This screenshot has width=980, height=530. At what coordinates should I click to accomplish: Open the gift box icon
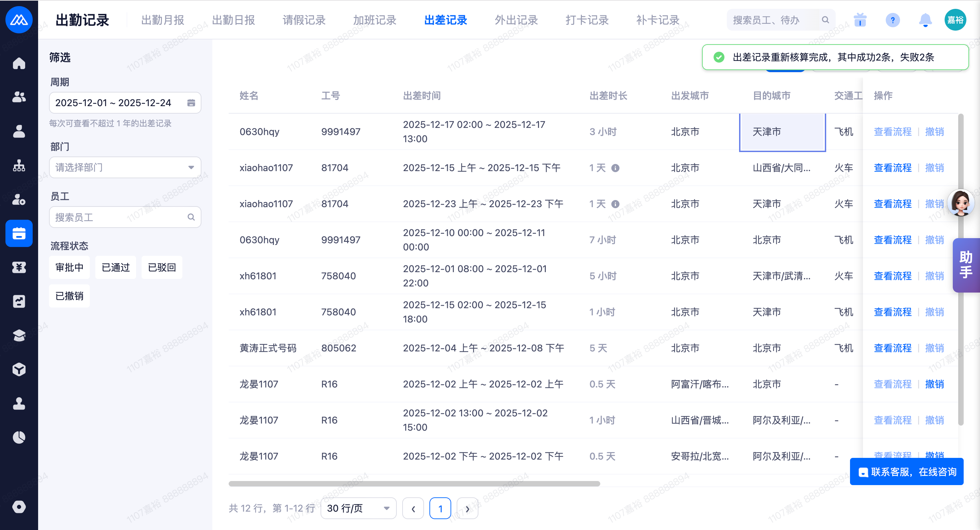coord(860,20)
